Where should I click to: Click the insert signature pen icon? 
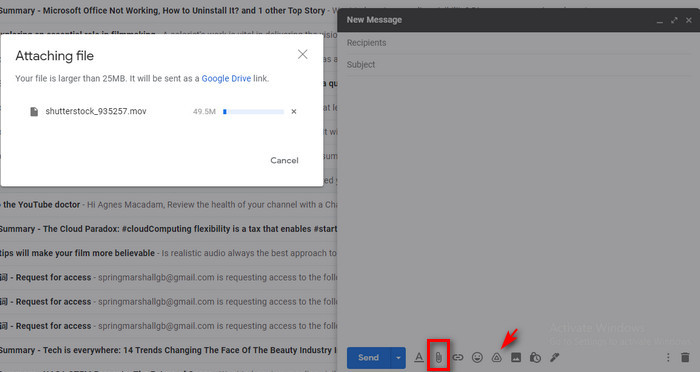pos(554,357)
